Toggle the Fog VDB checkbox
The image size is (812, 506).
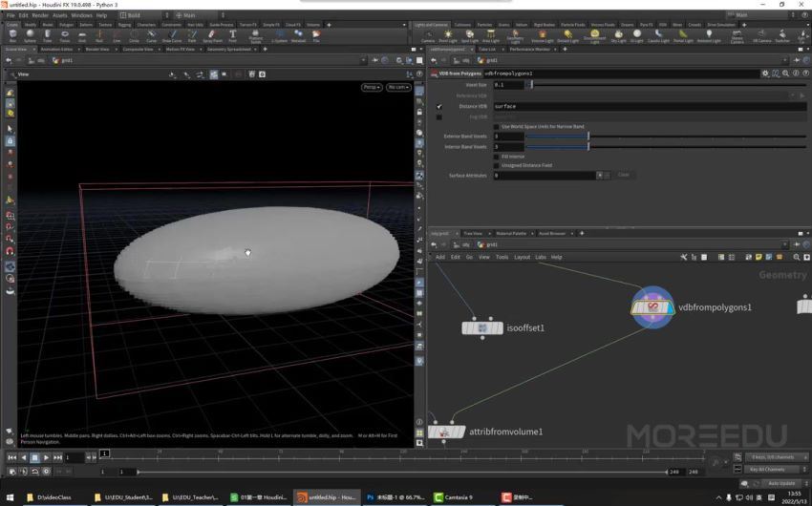click(439, 116)
